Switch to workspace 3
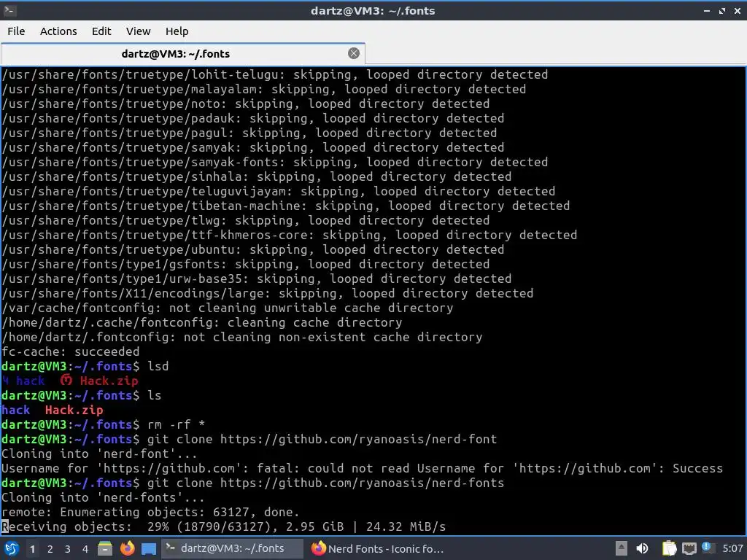 coord(68,549)
